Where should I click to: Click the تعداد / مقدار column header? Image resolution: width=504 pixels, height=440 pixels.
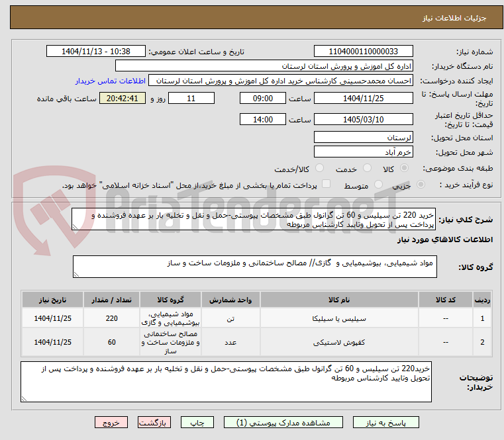[111, 300]
